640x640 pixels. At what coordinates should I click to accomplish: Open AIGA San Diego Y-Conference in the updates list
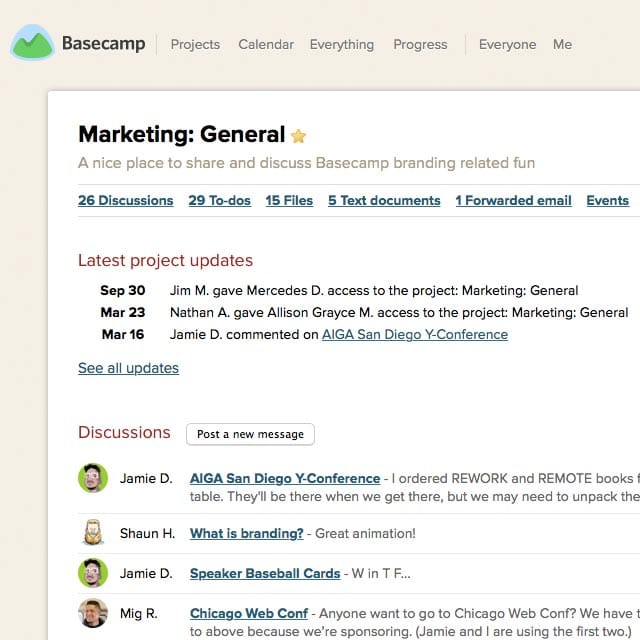tap(415, 335)
